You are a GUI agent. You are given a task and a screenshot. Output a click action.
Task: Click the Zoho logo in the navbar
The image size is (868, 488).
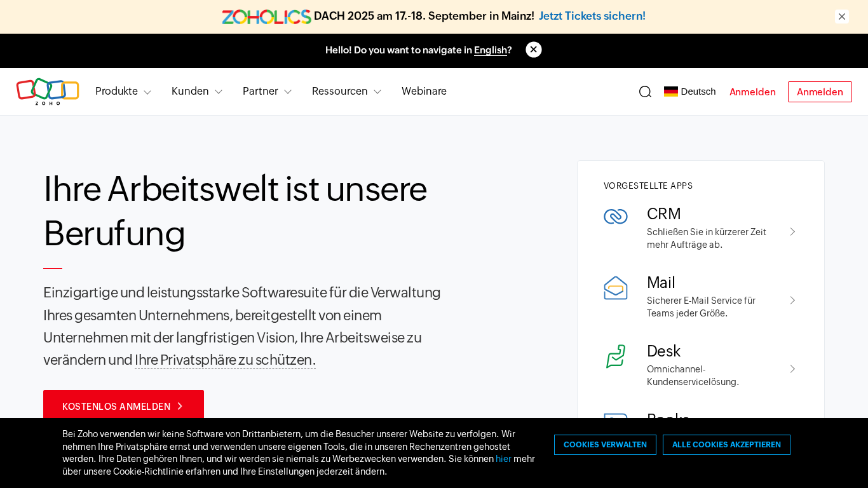coord(48,91)
